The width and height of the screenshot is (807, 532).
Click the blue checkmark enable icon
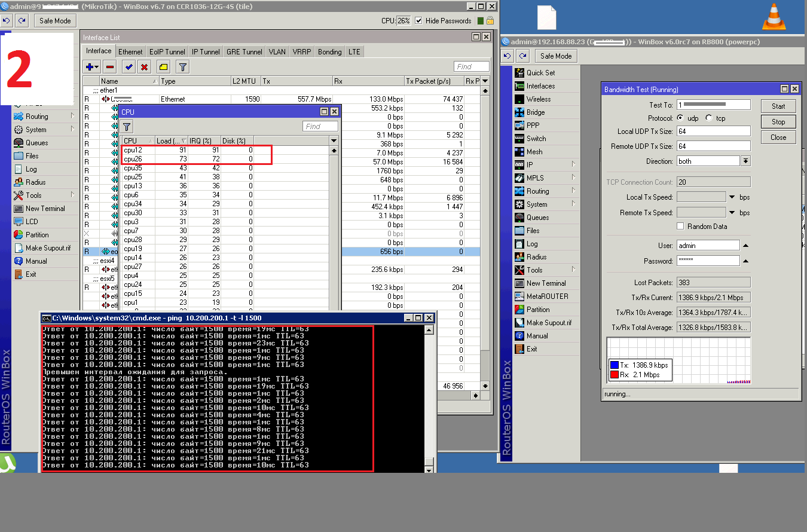click(128, 67)
